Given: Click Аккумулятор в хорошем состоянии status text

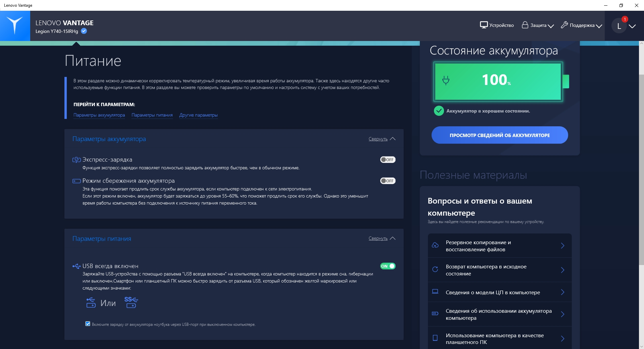Looking at the screenshot, I should click(x=488, y=111).
